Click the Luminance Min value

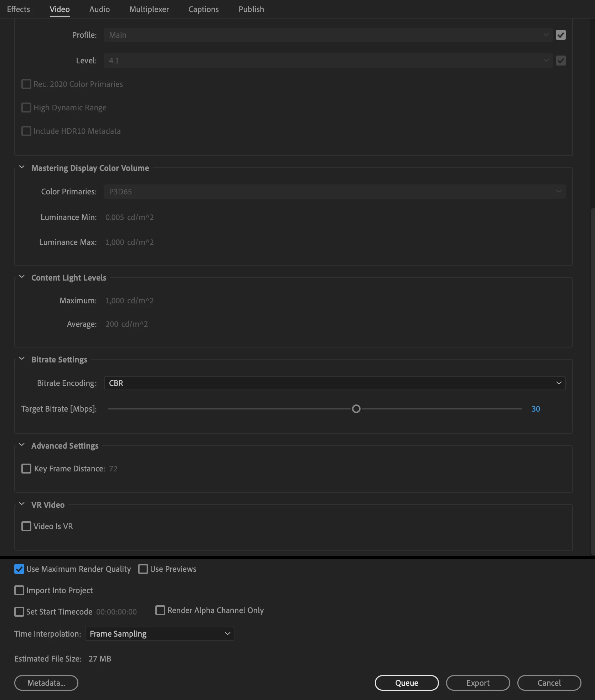click(129, 217)
